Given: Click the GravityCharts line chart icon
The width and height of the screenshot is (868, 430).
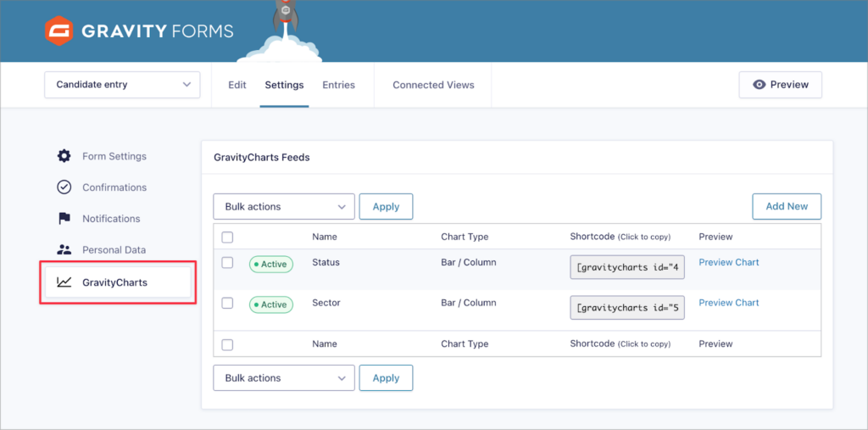Looking at the screenshot, I should click(x=64, y=282).
